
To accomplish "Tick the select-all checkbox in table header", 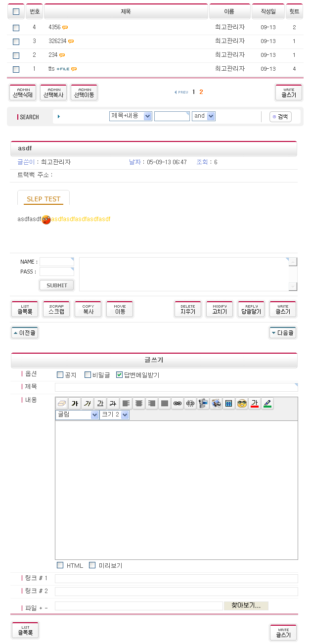I will point(16,11).
